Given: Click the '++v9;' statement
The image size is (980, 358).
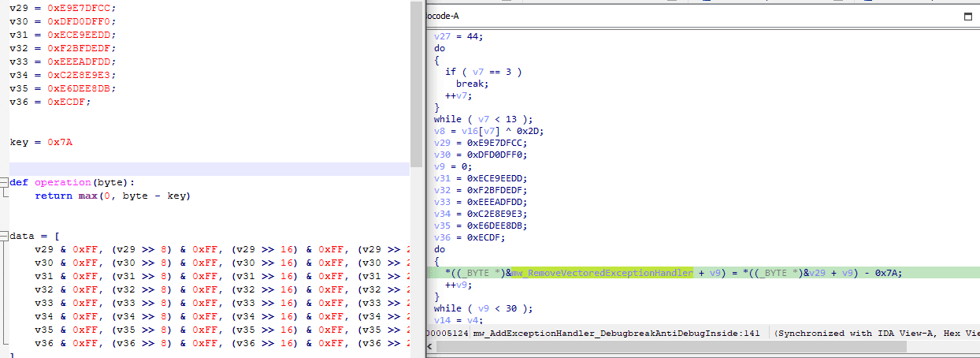Looking at the screenshot, I should tap(459, 285).
